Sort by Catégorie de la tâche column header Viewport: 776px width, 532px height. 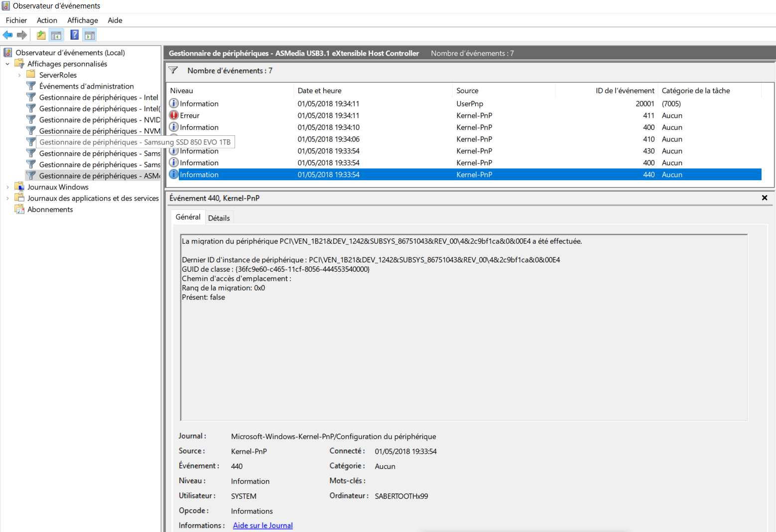[710, 91]
